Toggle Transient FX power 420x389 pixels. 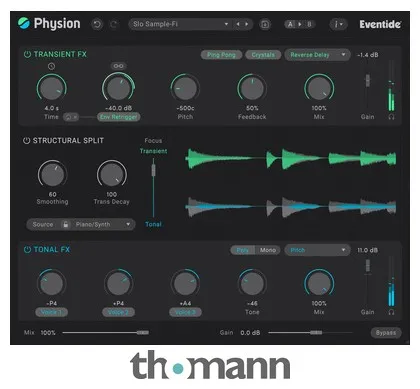(x=27, y=54)
